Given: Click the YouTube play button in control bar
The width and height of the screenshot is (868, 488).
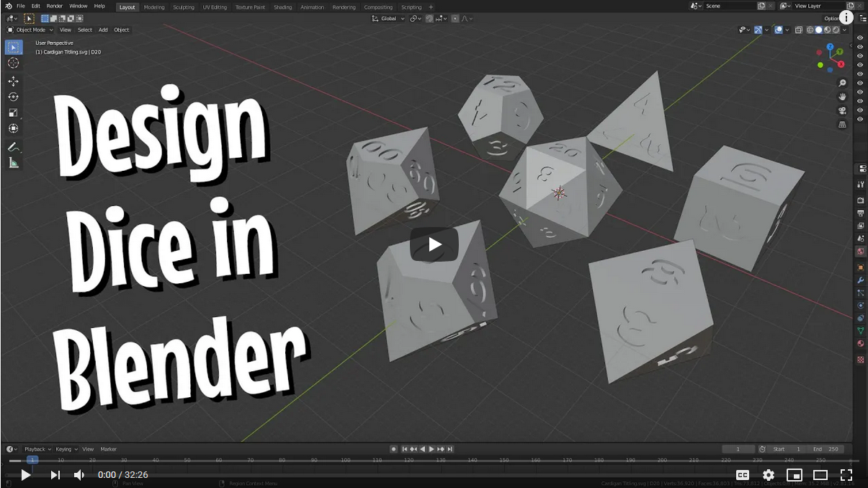Looking at the screenshot, I should [25, 475].
